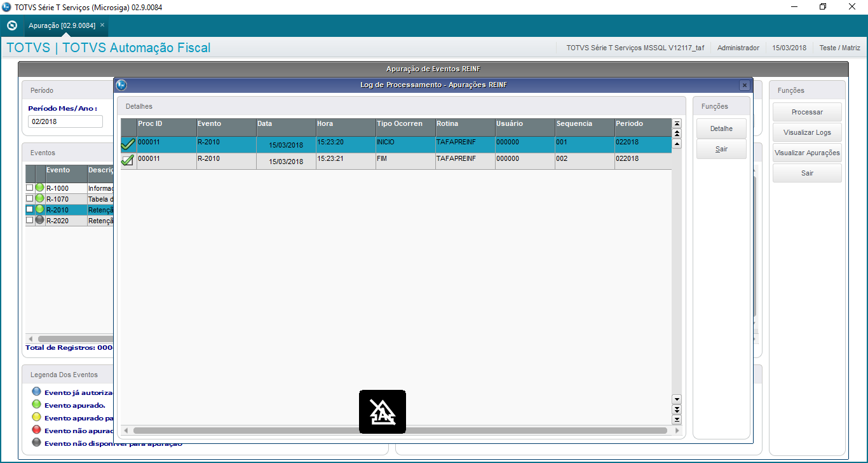Move up one row in log grid
This screenshot has width=868, height=463.
[x=677, y=144]
